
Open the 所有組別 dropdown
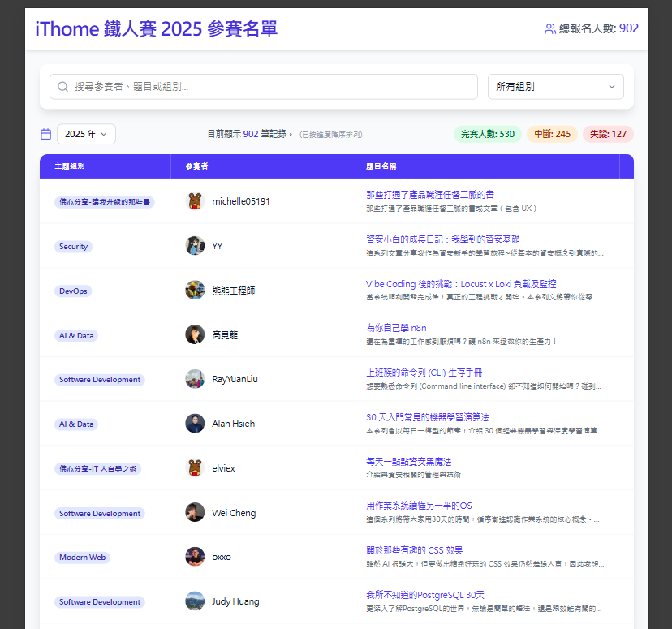pos(555,86)
